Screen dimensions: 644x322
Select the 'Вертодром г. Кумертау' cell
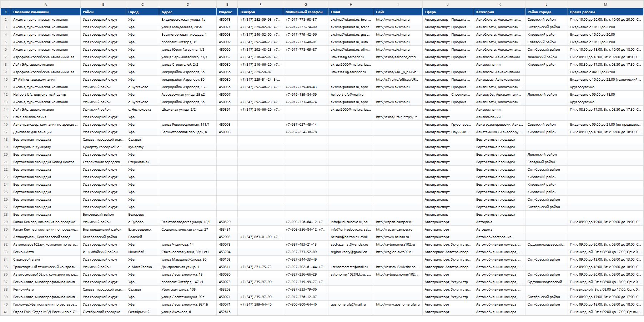point(46,147)
